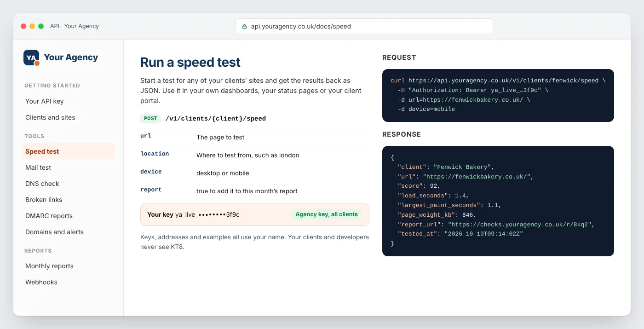Click the TOOLS section label
Viewport: 644px width, 329px height.
[34, 136]
